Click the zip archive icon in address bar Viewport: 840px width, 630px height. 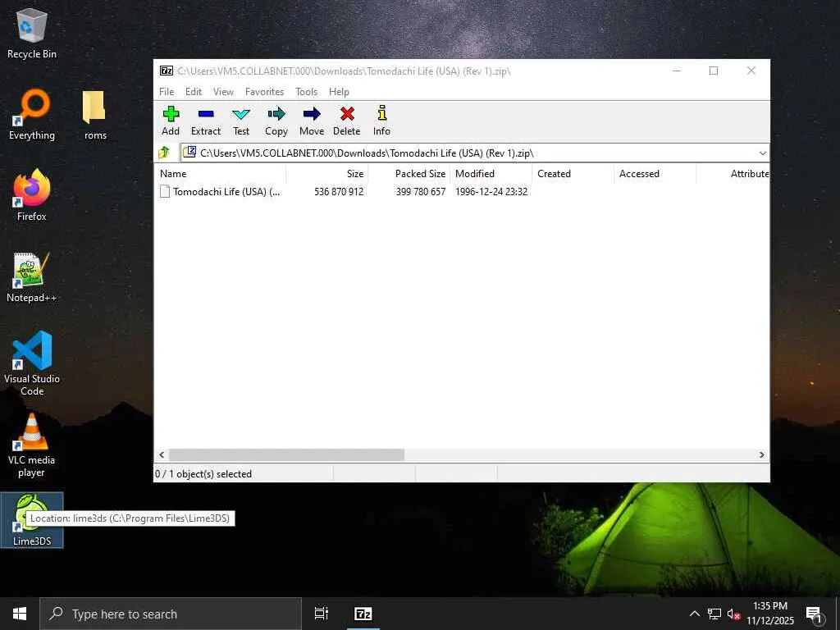(x=189, y=153)
